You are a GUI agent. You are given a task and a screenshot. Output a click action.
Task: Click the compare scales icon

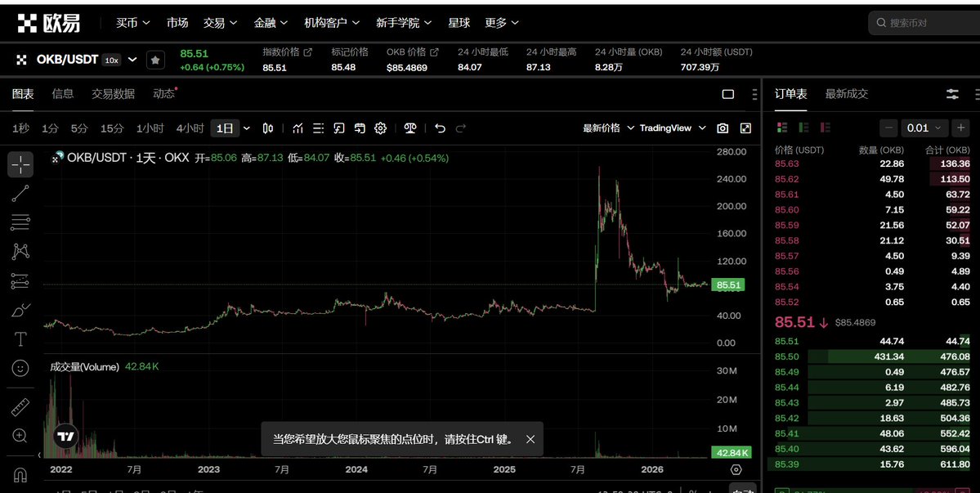tap(410, 128)
